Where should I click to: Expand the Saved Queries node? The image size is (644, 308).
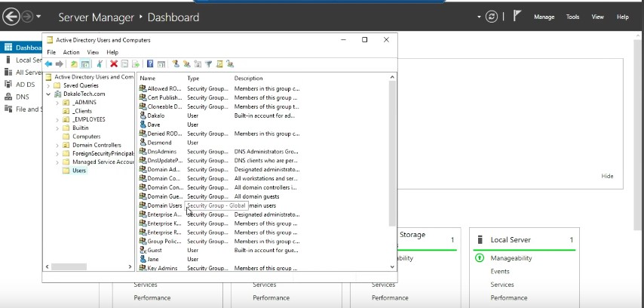click(x=48, y=85)
